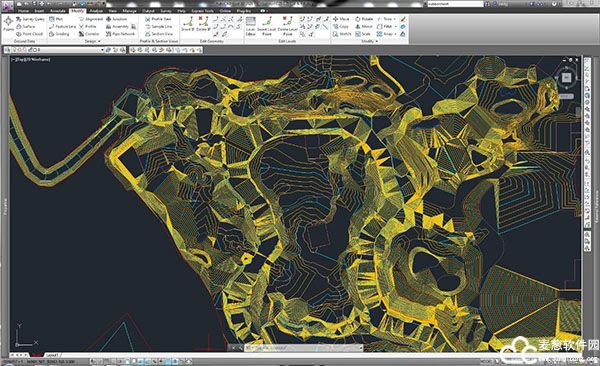Click the application menu button
The image size is (600, 366).
pyautogui.click(x=7, y=5)
